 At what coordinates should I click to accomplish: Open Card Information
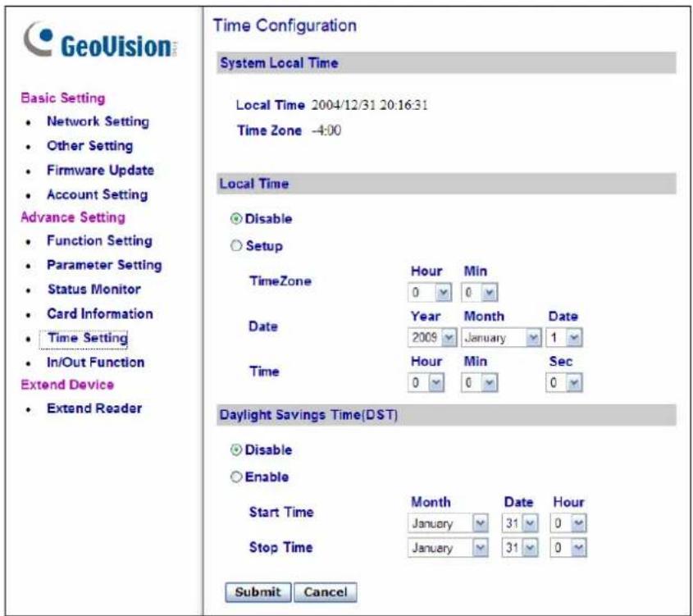click(100, 314)
